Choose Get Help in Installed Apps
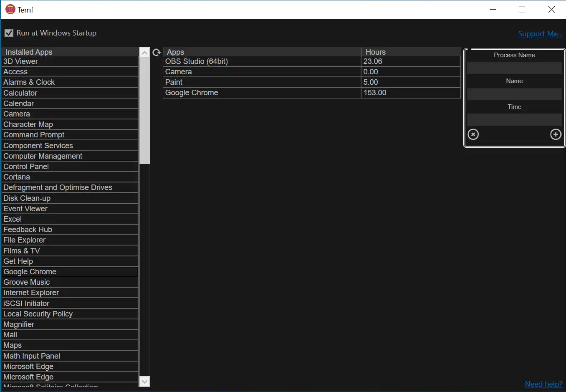Viewport: 566px width, 392px height. (70, 261)
